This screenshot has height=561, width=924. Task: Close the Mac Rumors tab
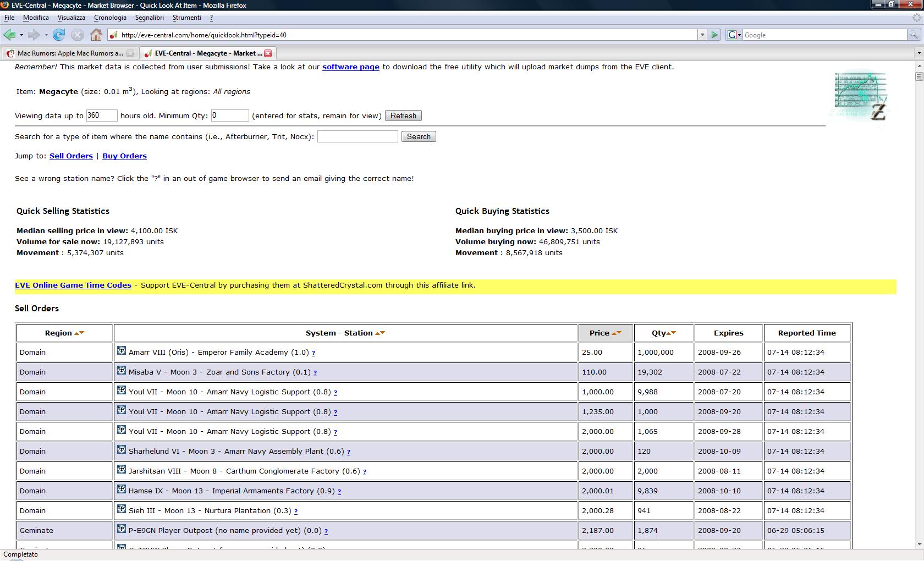tap(130, 53)
